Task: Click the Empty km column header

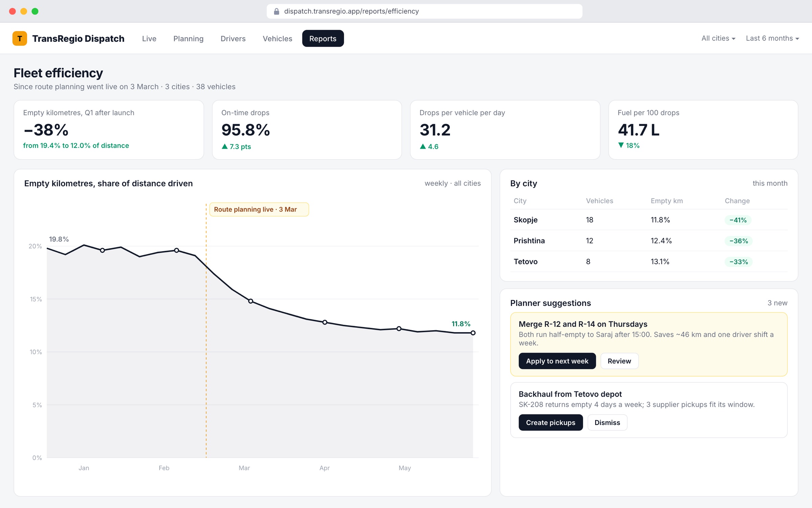Action: click(x=667, y=201)
